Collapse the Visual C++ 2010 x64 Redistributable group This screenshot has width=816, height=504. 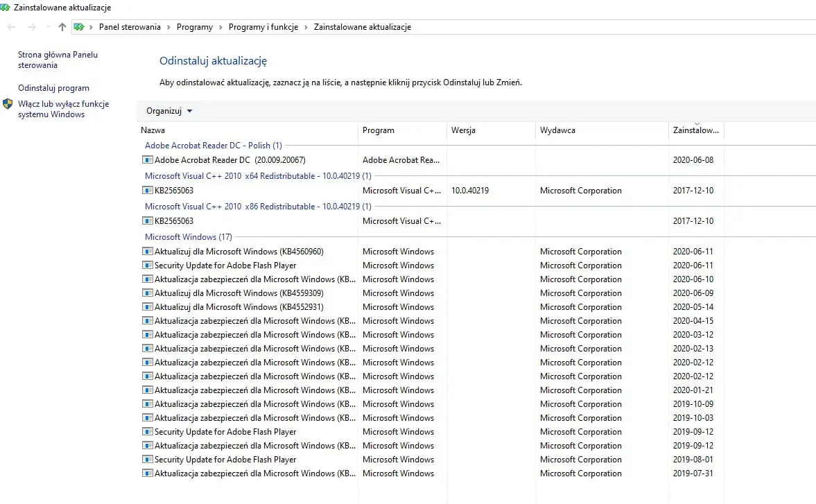[x=258, y=176]
